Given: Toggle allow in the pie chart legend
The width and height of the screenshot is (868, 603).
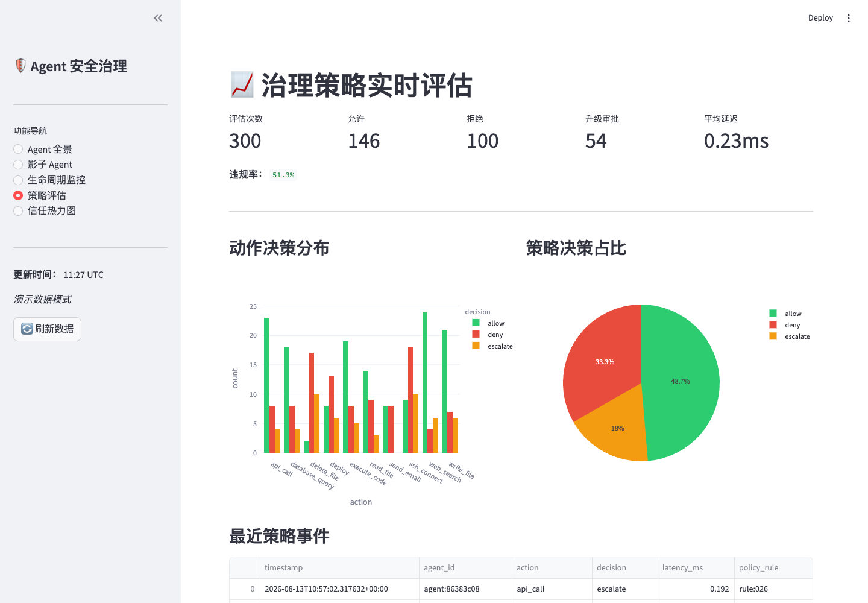Looking at the screenshot, I should click(x=785, y=314).
